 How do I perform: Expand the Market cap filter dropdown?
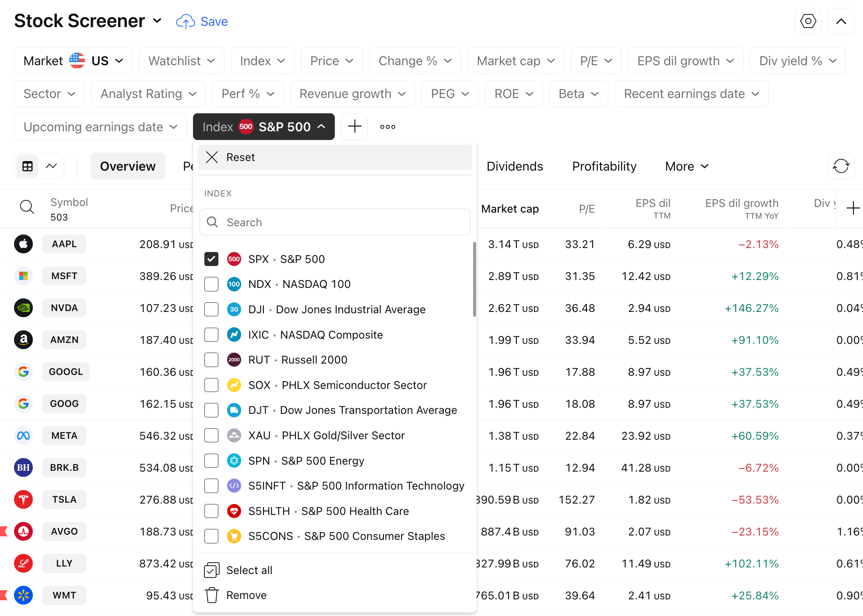click(x=516, y=61)
